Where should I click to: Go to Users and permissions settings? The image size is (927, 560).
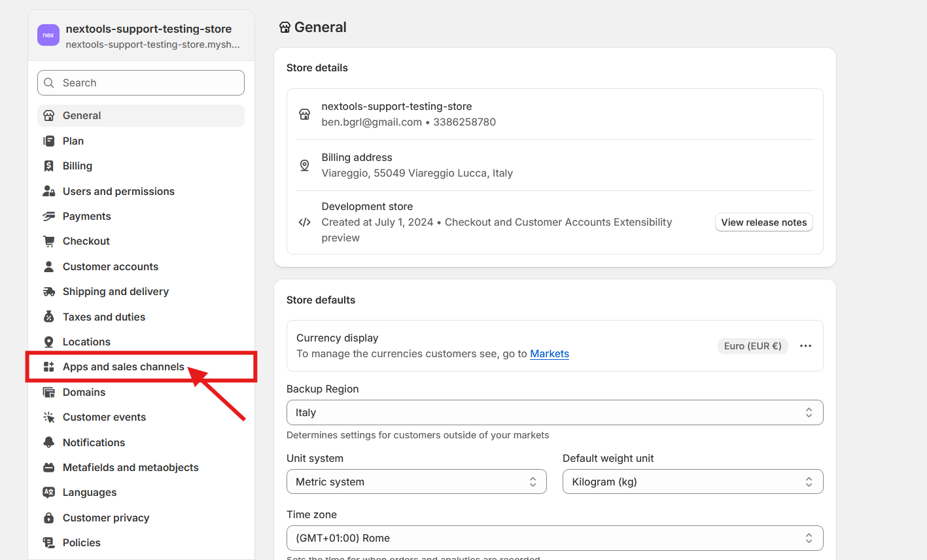click(x=118, y=192)
